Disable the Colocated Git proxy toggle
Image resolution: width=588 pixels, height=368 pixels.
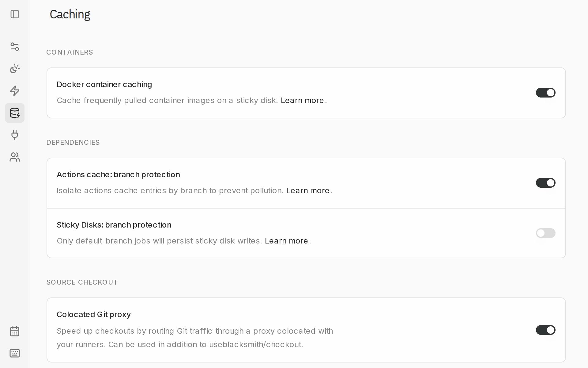tap(545, 330)
